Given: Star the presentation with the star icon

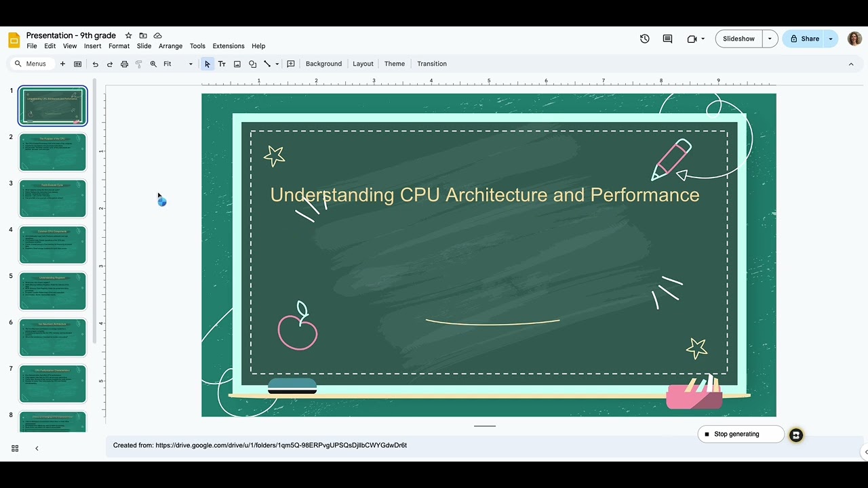Looking at the screenshot, I should point(128,35).
